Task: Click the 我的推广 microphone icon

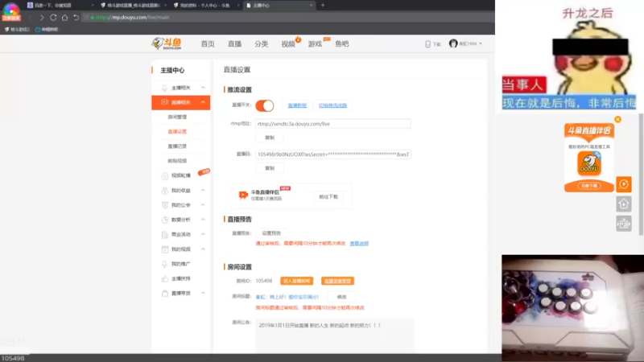Action: [x=165, y=264]
